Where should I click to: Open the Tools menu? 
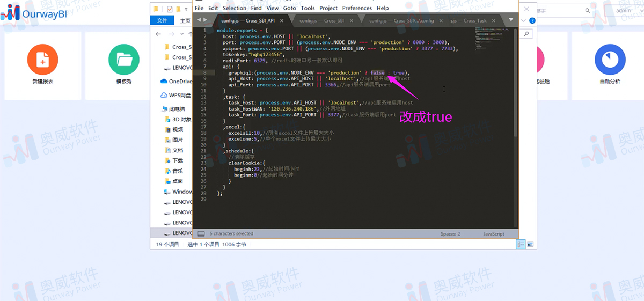pos(308,8)
